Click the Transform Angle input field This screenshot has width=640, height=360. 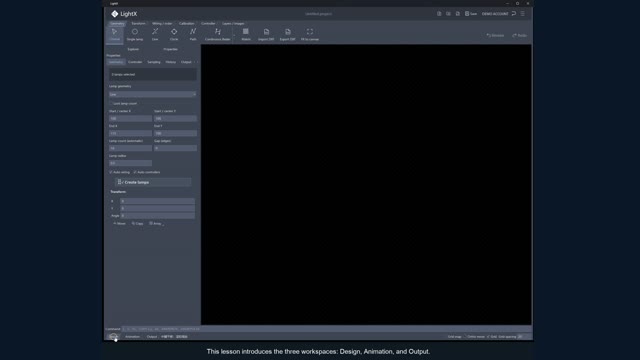pos(157,216)
